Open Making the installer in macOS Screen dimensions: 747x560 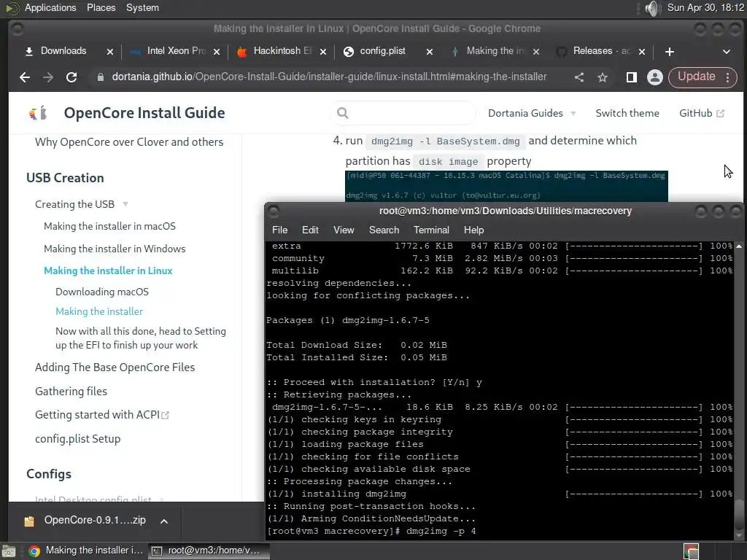[x=109, y=226]
